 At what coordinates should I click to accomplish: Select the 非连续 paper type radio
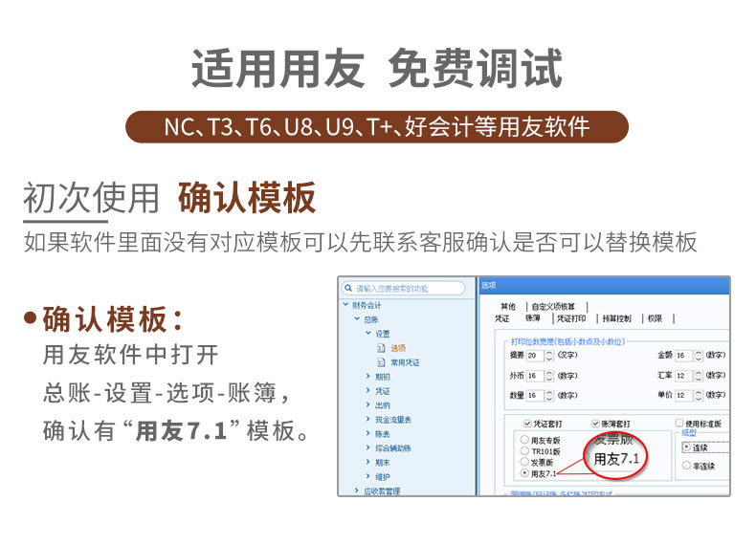click(x=686, y=466)
